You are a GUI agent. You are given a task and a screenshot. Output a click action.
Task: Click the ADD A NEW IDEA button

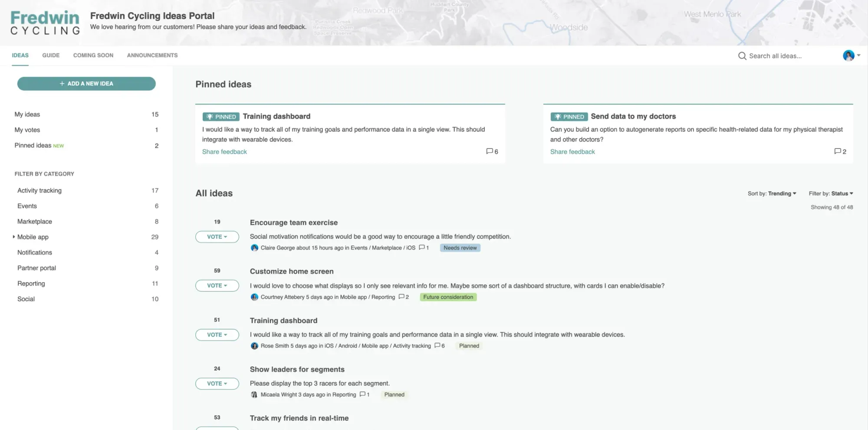click(86, 83)
